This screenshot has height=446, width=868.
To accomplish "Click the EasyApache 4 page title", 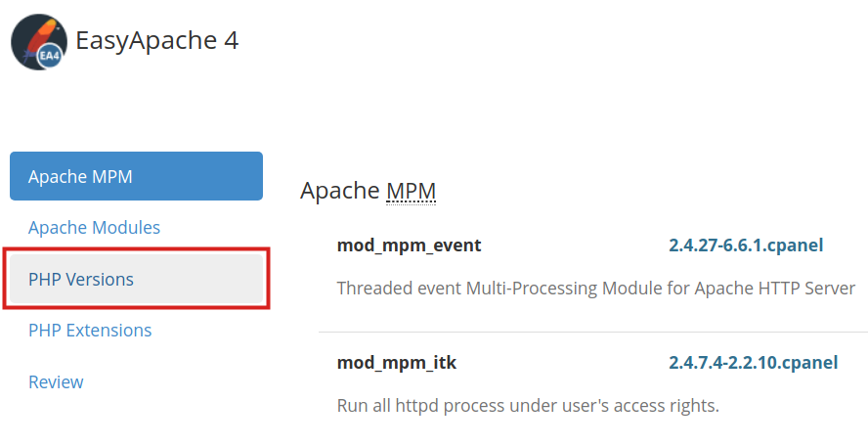I will coord(156,40).
